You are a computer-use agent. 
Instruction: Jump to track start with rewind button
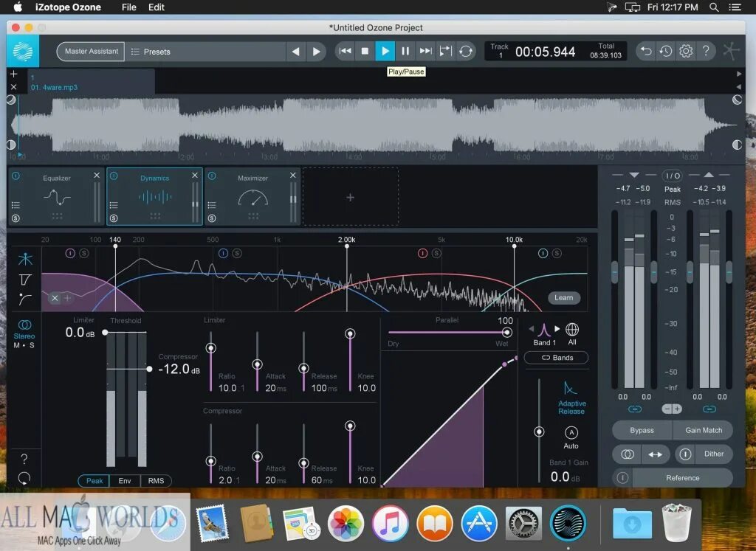pyautogui.click(x=346, y=51)
